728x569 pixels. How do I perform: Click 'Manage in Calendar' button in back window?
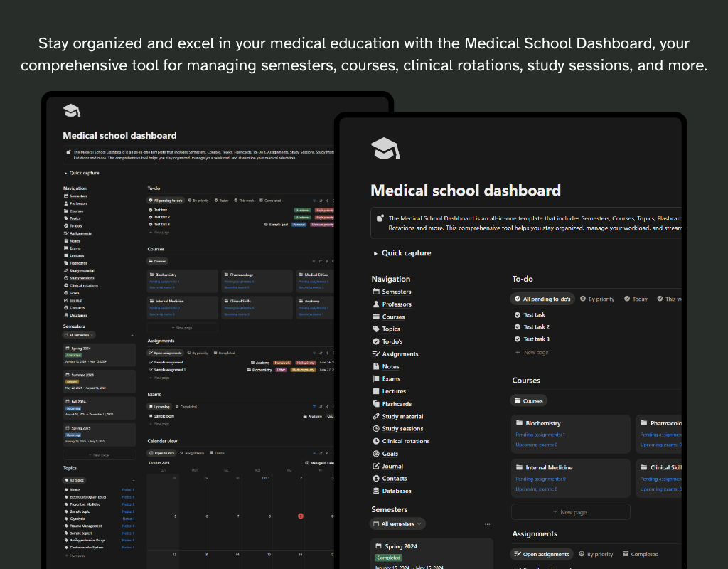319,463
